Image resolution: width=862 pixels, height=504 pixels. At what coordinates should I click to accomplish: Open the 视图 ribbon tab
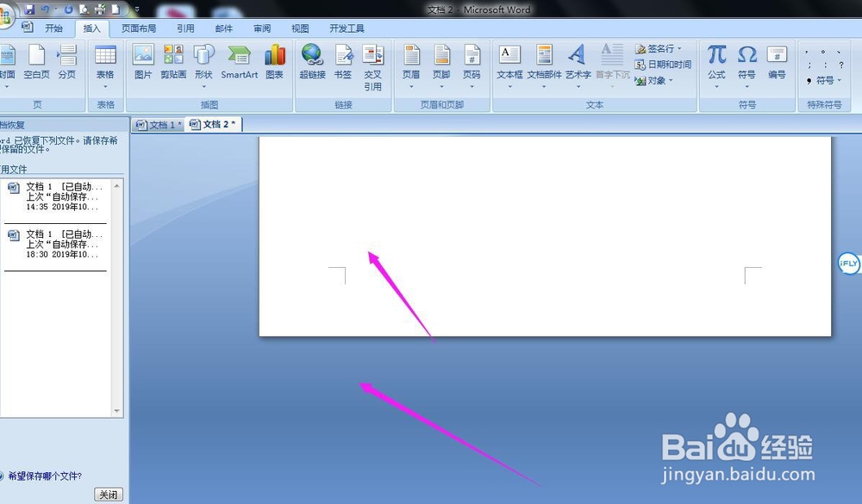[x=300, y=28]
